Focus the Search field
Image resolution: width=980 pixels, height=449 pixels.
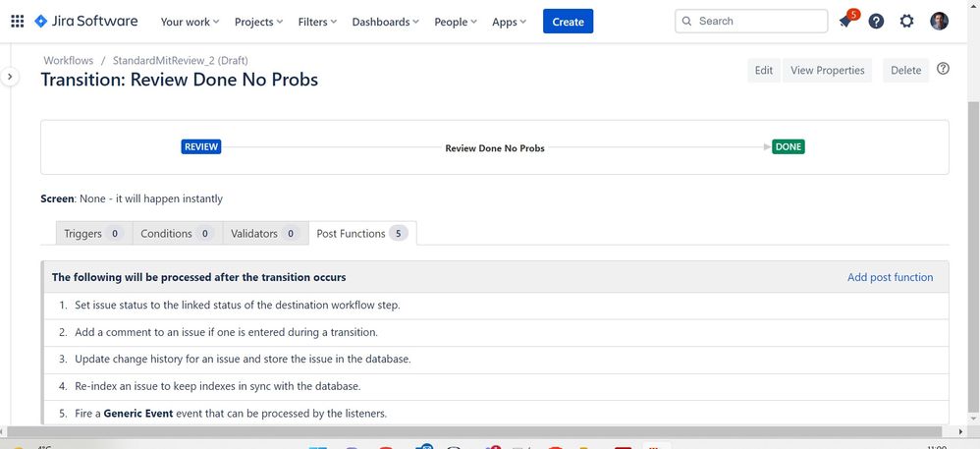751,22
